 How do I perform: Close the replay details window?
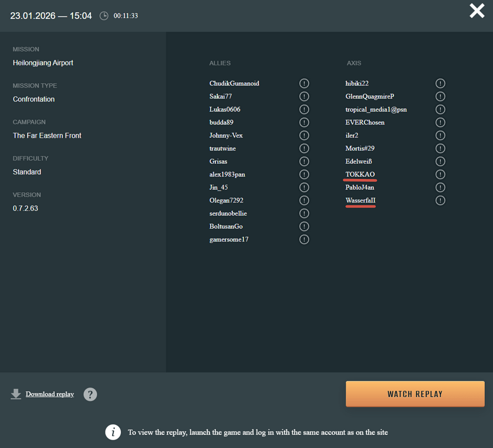coord(477,11)
